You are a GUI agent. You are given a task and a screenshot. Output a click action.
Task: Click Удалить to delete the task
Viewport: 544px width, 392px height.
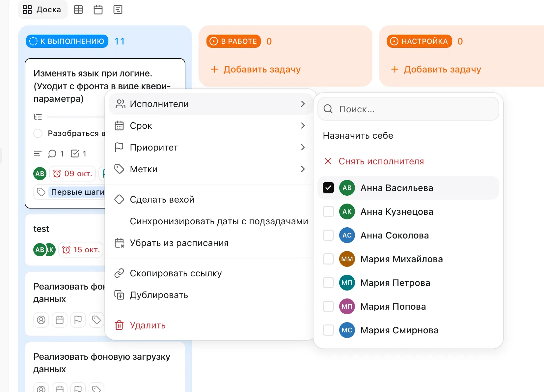210,325
